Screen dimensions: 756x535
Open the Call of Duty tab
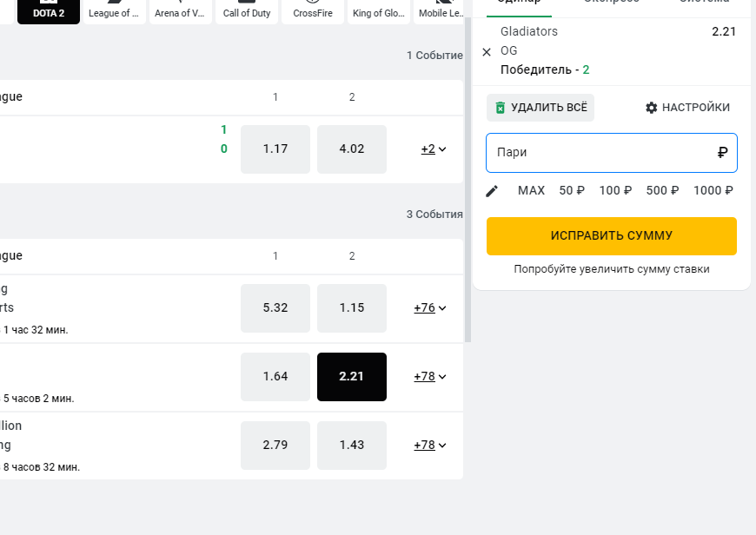tap(247, 11)
